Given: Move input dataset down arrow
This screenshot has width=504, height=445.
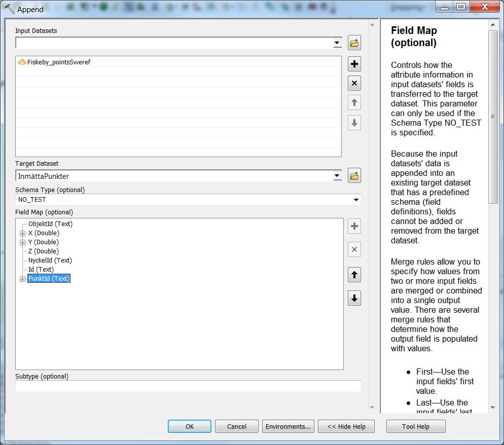Looking at the screenshot, I should 354,123.
